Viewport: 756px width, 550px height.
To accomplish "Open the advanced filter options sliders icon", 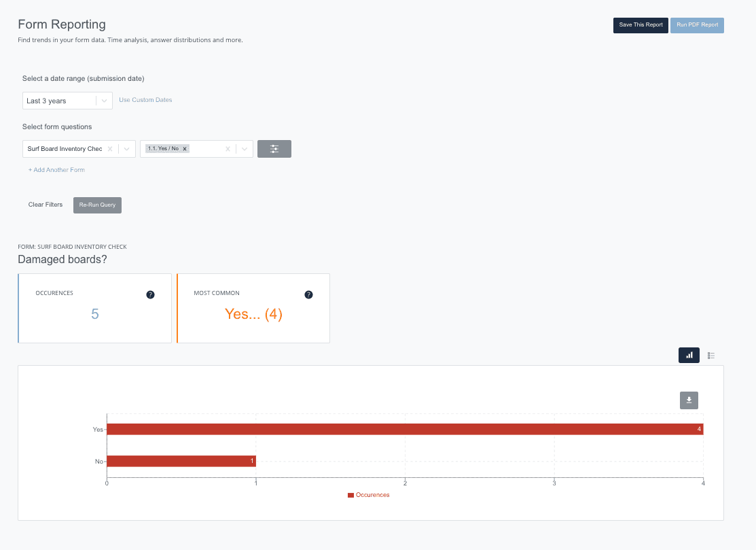I will pyautogui.click(x=274, y=148).
